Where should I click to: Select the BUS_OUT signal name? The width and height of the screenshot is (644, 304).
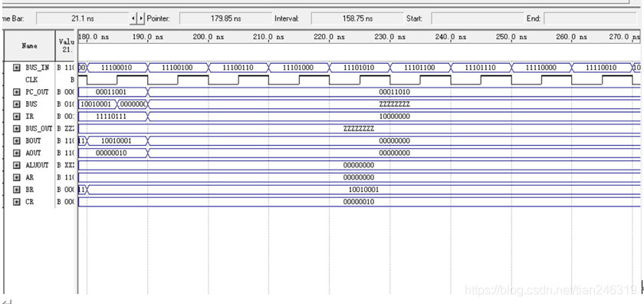pyautogui.click(x=39, y=129)
